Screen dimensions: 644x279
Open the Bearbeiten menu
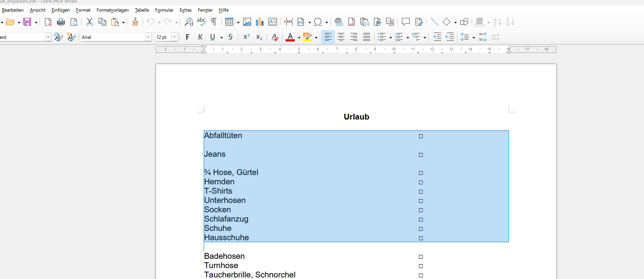click(13, 10)
